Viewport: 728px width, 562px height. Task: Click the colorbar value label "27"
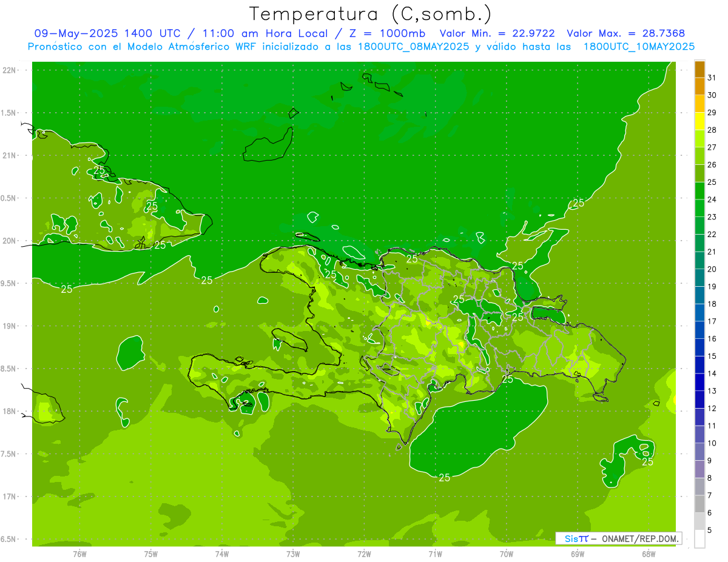point(712,147)
